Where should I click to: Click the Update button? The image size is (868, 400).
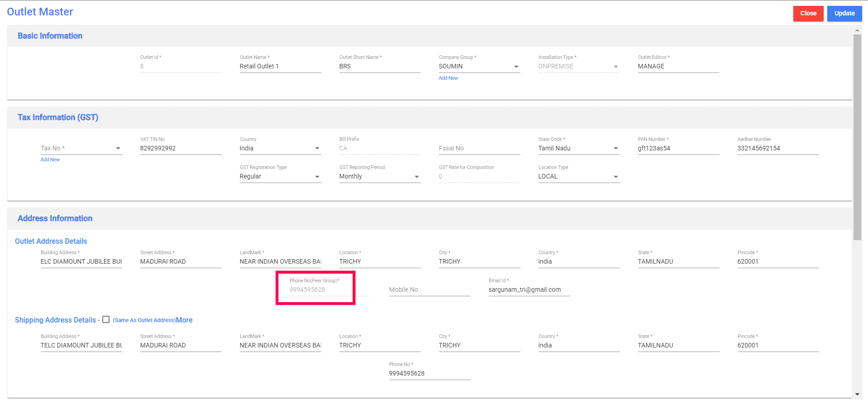point(844,13)
